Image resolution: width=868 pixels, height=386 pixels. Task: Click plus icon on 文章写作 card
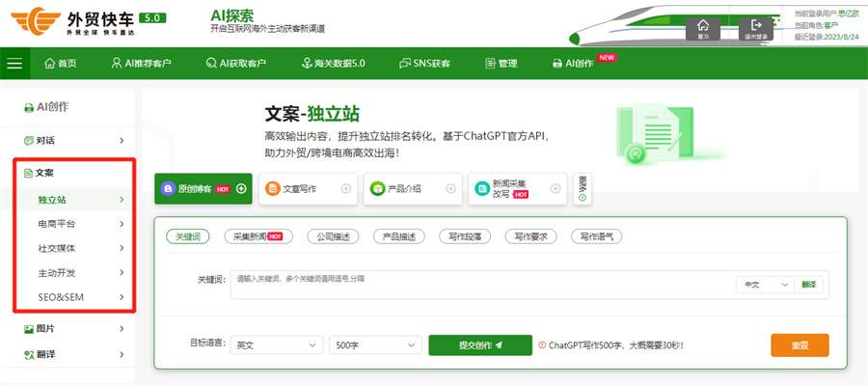tap(345, 189)
